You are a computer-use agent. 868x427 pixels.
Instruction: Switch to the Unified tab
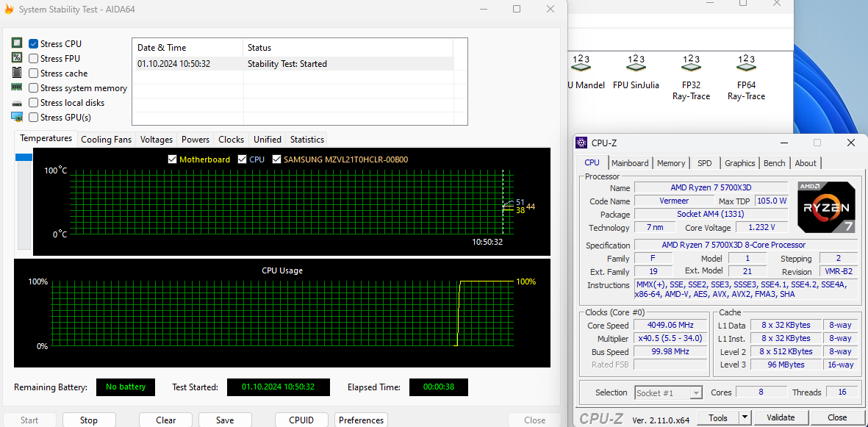(268, 140)
